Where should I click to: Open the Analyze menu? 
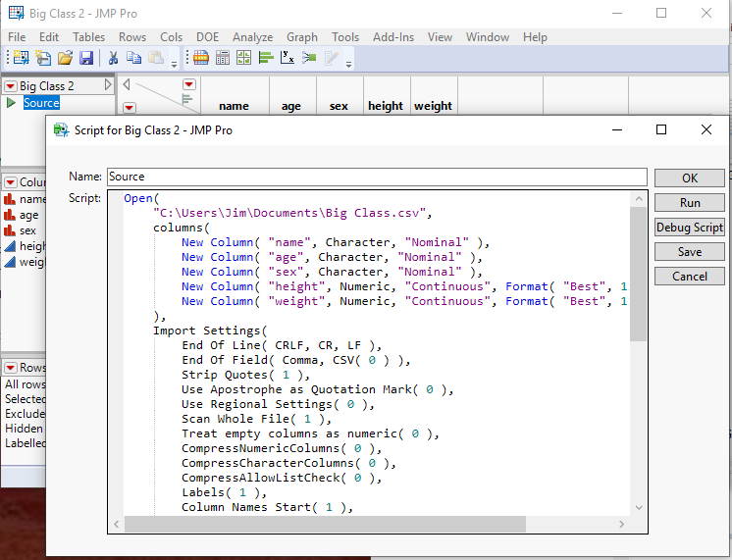pyautogui.click(x=252, y=37)
